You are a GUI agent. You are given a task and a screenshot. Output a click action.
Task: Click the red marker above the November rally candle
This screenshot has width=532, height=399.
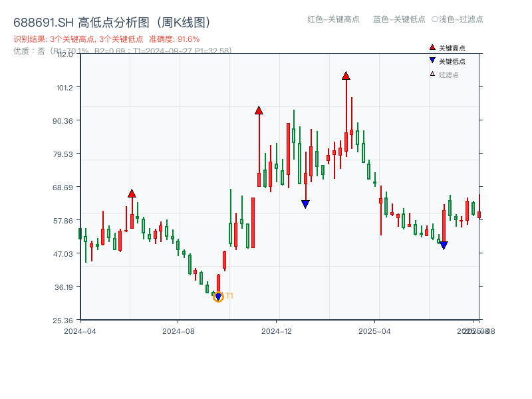258,110
